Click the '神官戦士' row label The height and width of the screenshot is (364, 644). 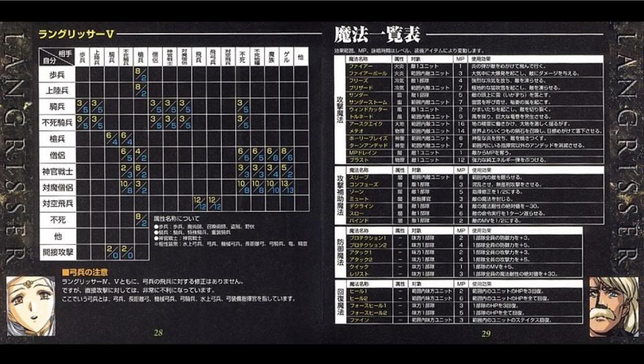tap(57, 171)
